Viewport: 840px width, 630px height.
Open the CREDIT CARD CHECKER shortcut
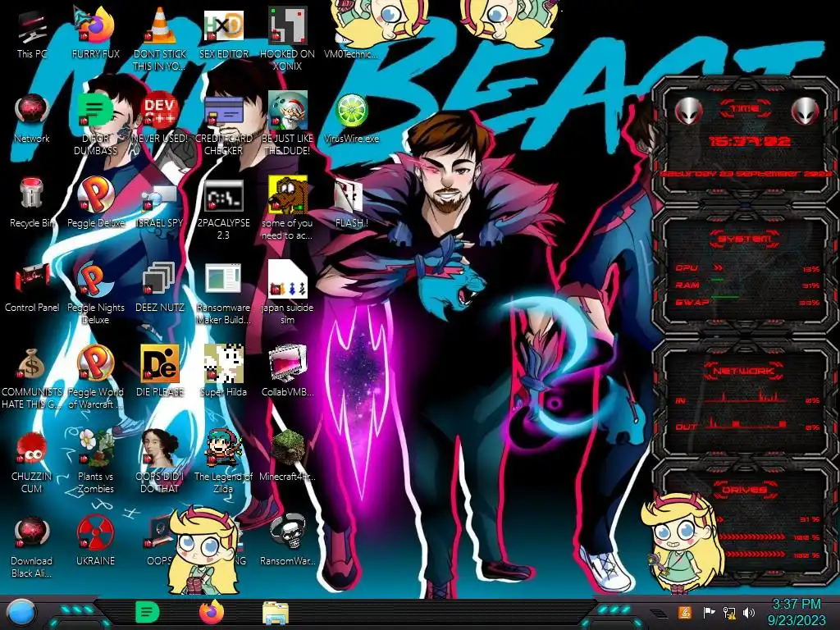click(223, 125)
